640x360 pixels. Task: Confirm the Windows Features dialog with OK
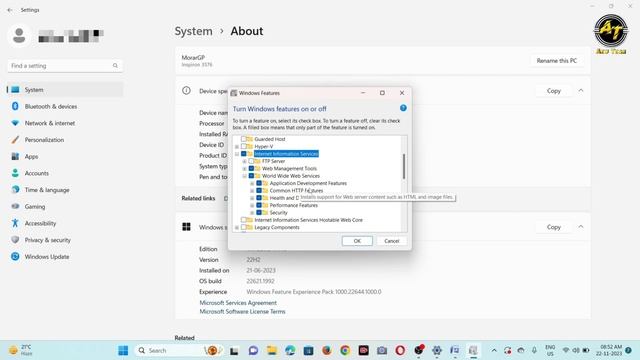[x=357, y=241]
